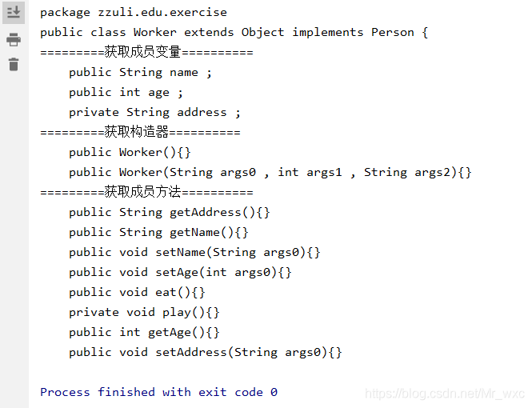Click the 'public String name' output line
Screen dimensions: 532x408
pyautogui.click(x=140, y=73)
